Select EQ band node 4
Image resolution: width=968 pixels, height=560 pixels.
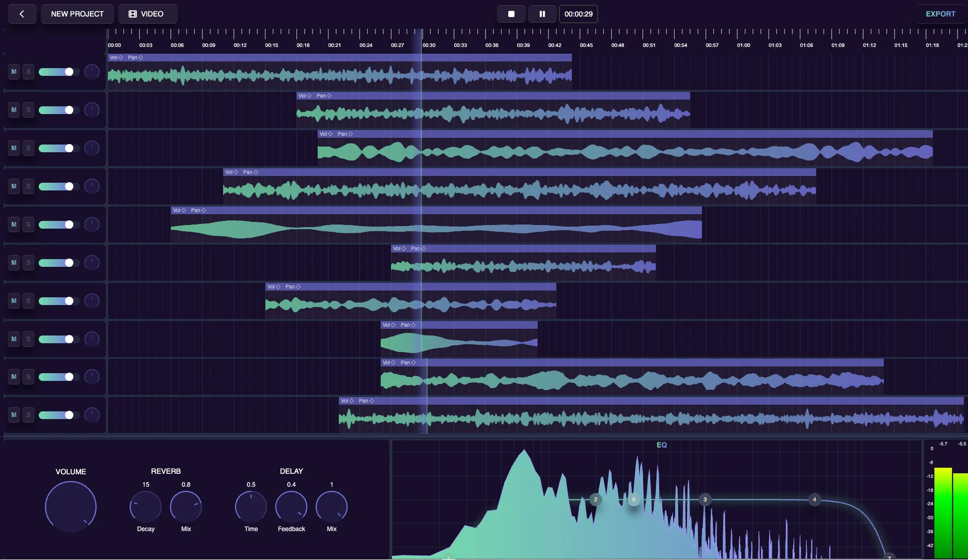point(815,500)
